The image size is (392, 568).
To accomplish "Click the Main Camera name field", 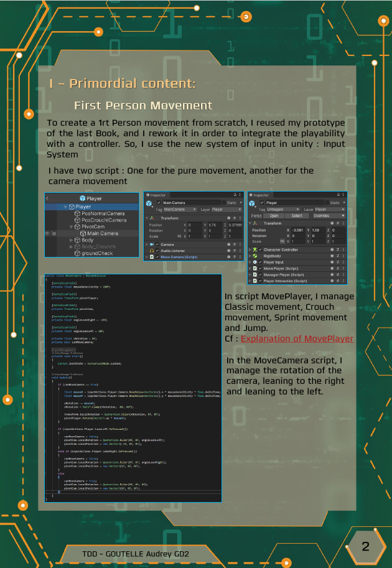I will [192, 203].
